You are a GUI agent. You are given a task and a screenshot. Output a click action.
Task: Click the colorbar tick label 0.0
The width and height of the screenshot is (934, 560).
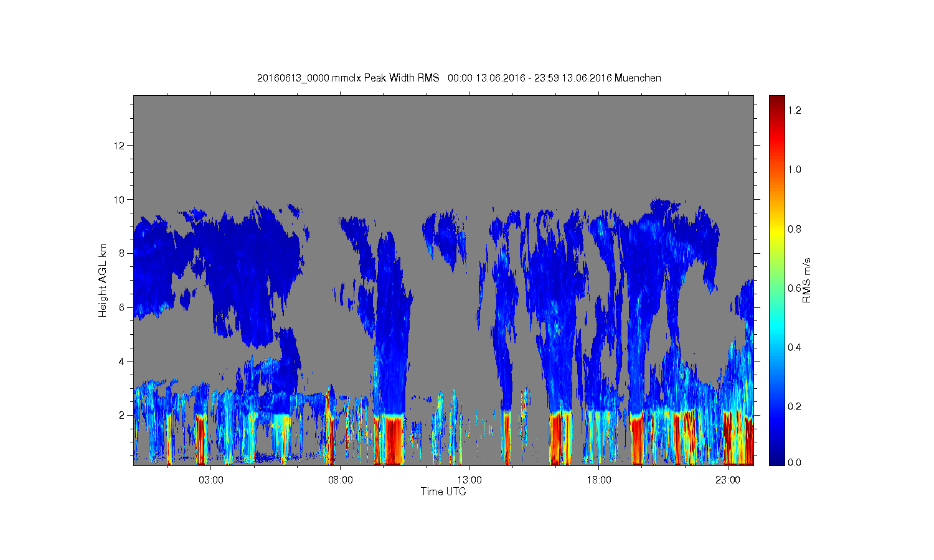point(794,463)
